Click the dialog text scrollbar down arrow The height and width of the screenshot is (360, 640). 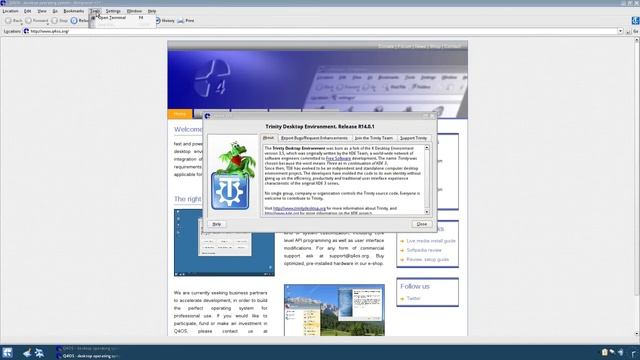(427, 212)
